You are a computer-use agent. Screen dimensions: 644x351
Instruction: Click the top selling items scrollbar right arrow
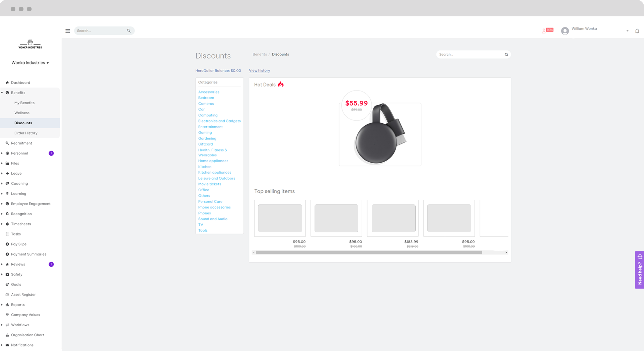506,253
